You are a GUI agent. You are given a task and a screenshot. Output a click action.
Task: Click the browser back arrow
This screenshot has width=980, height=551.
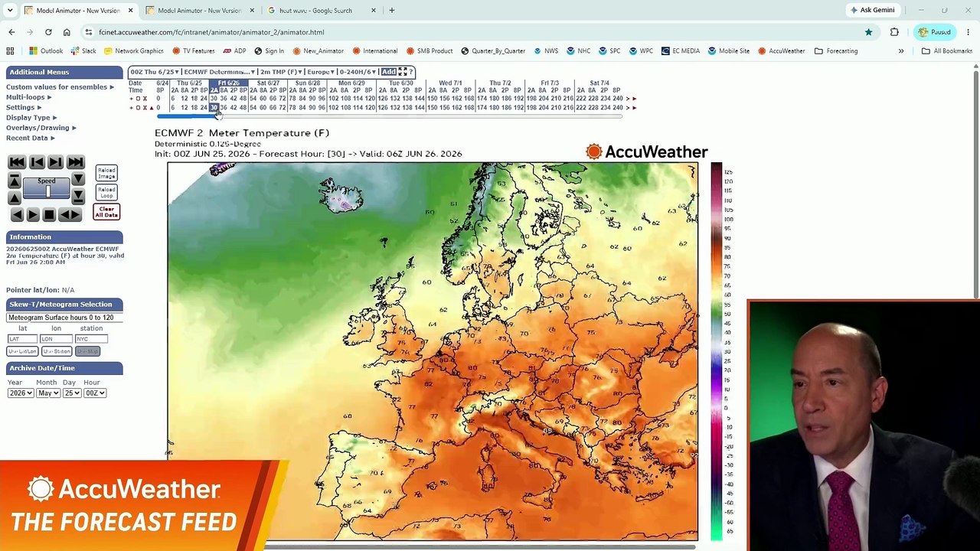pyautogui.click(x=11, y=32)
